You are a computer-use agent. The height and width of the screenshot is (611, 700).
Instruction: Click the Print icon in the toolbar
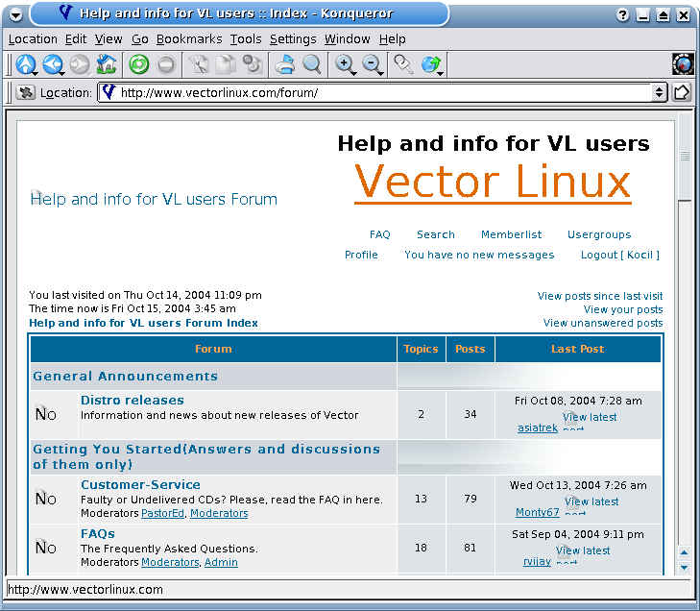[x=284, y=64]
